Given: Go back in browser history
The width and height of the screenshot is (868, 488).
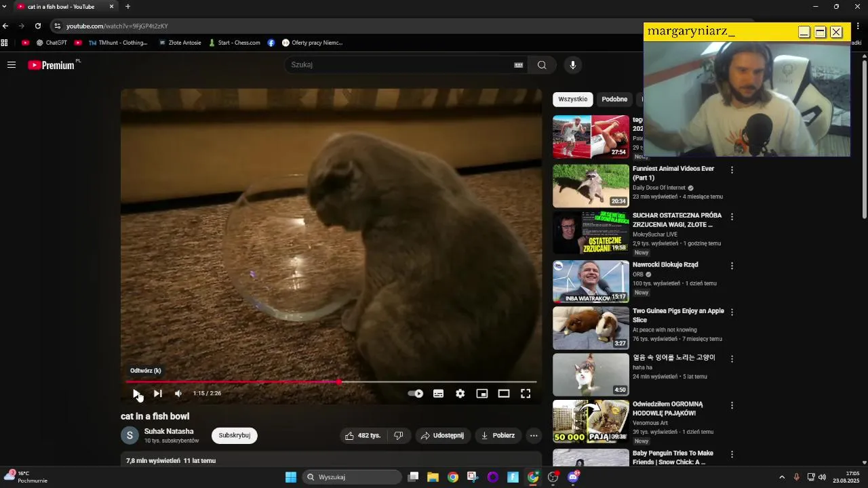Looking at the screenshot, I should [x=5, y=26].
